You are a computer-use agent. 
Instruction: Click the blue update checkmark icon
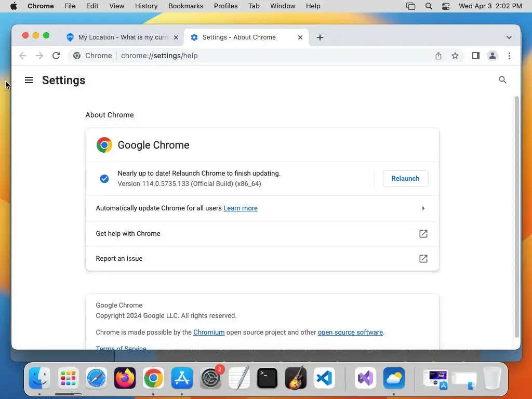click(104, 179)
